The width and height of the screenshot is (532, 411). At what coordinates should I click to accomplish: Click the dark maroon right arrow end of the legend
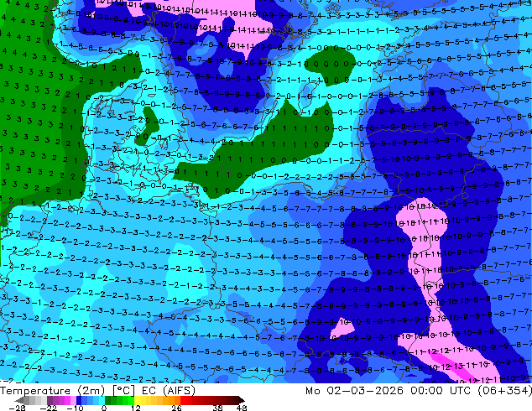242,400
